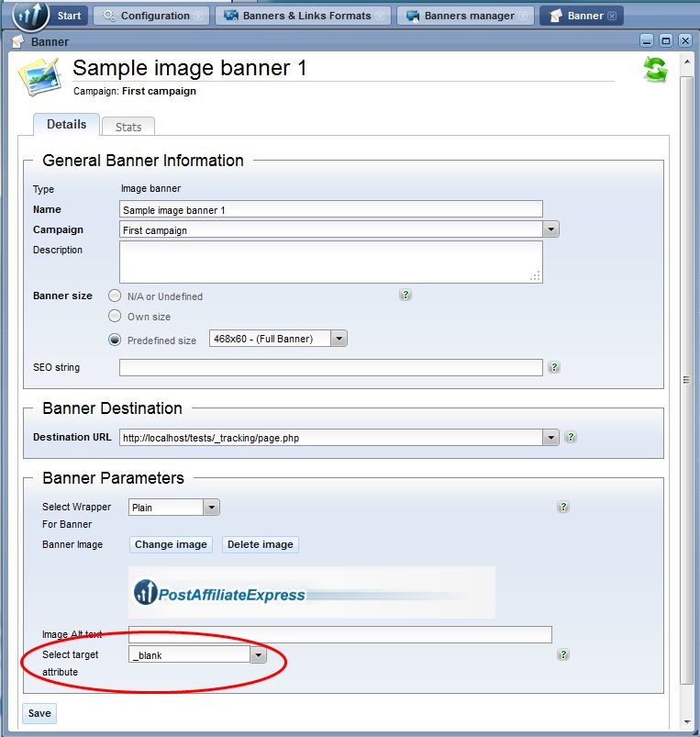Screen dimensions: 700x737
Task: Click the vertical scrollbar handle
Action: pyautogui.click(x=686, y=380)
